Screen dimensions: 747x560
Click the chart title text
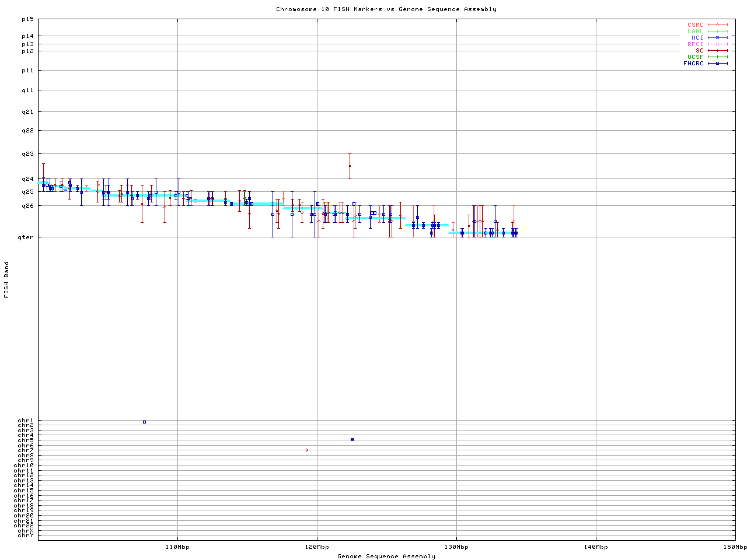[386, 9]
